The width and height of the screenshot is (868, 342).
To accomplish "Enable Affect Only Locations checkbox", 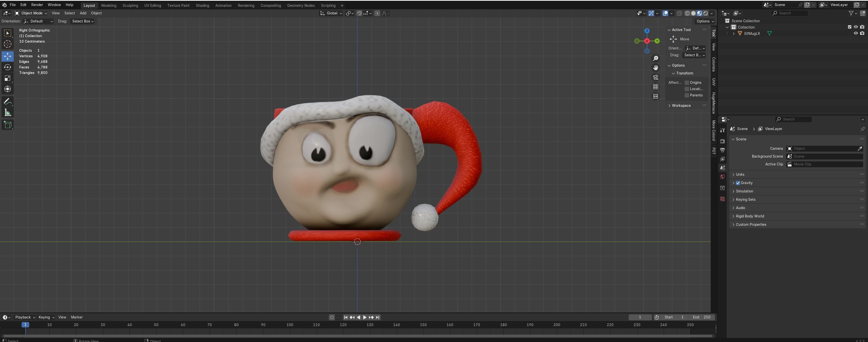I will coord(687,89).
